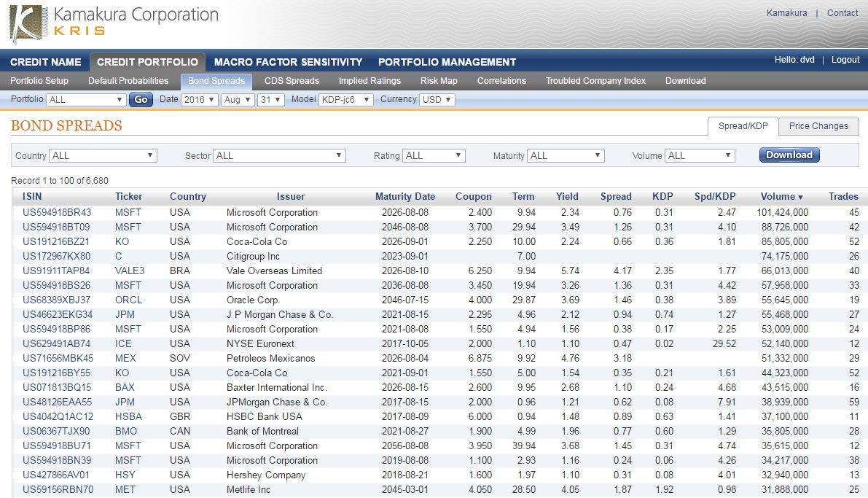Open the Portfolio ALL dropdown

[86, 100]
